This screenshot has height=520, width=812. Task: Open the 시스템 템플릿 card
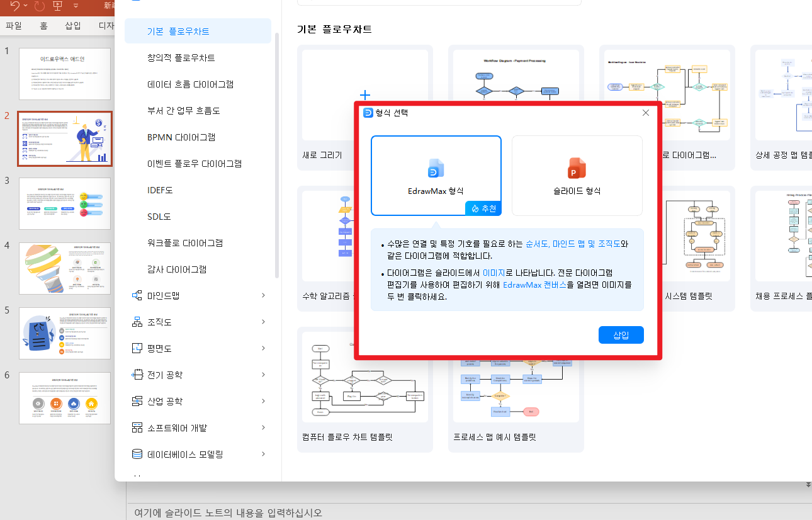tap(697, 248)
